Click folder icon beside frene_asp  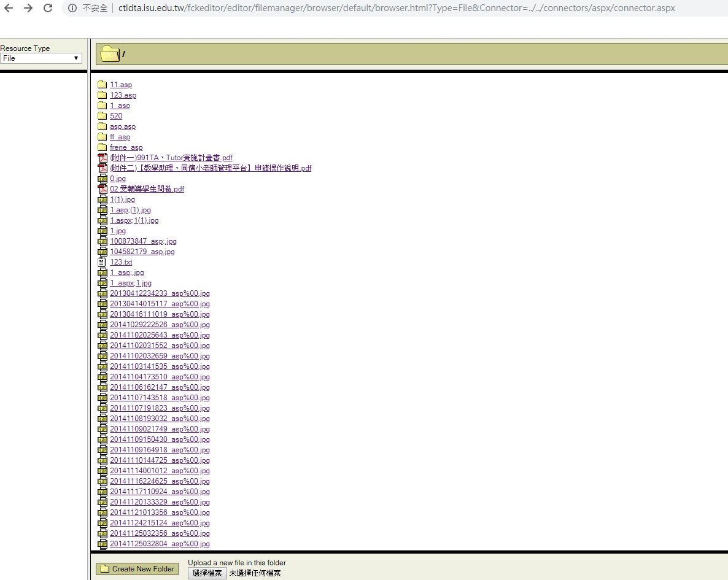pos(102,147)
